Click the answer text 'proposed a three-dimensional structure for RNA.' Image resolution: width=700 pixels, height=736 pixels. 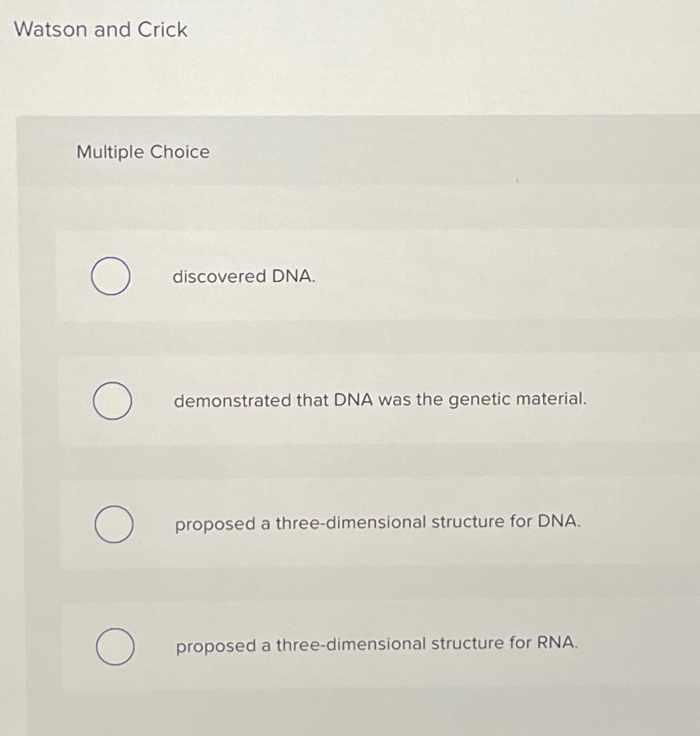375,644
